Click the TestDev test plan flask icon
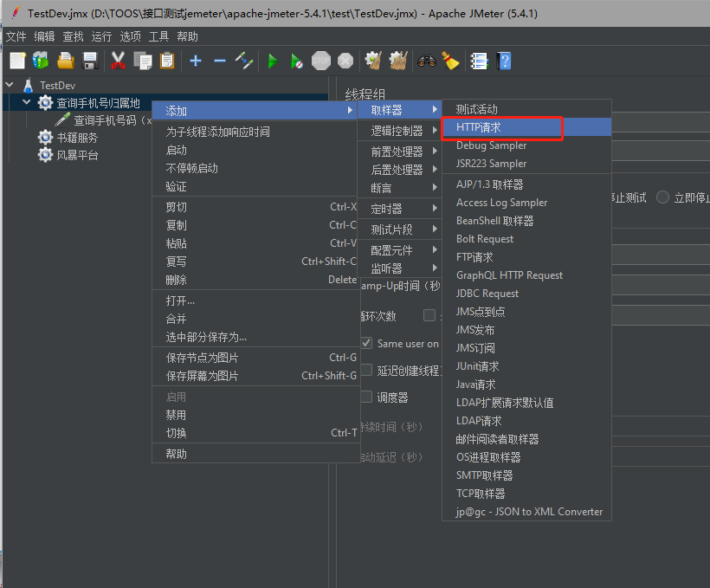The image size is (710, 588). click(28, 85)
